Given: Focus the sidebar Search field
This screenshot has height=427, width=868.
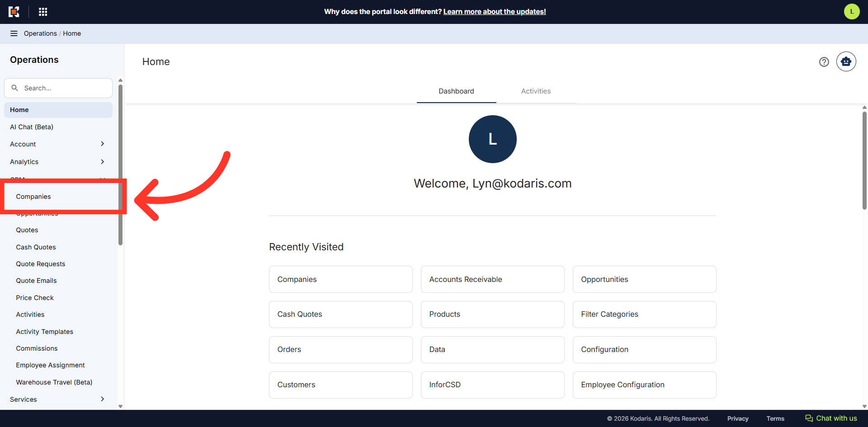Looking at the screenshot, I should coord(58,88).
